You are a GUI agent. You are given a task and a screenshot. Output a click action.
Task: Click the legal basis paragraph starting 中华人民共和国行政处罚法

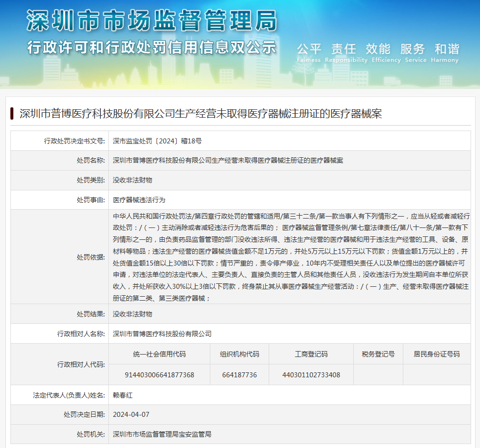291,257
